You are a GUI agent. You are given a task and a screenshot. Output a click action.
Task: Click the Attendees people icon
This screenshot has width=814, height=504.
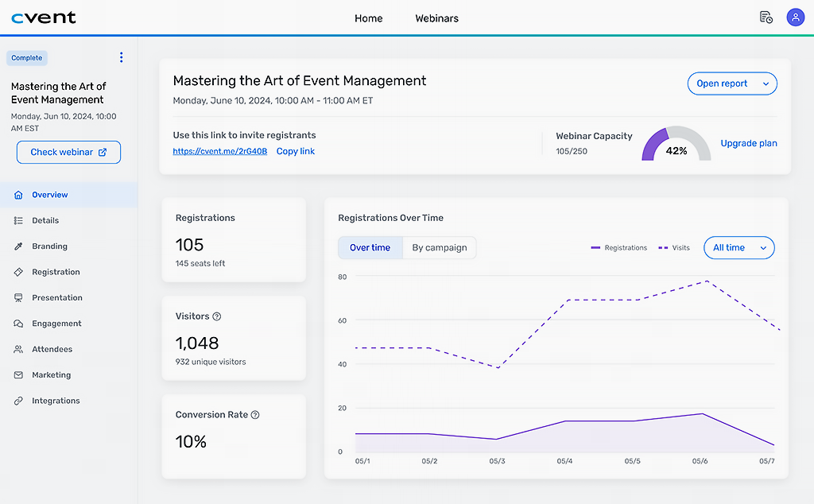click(18, 349)
